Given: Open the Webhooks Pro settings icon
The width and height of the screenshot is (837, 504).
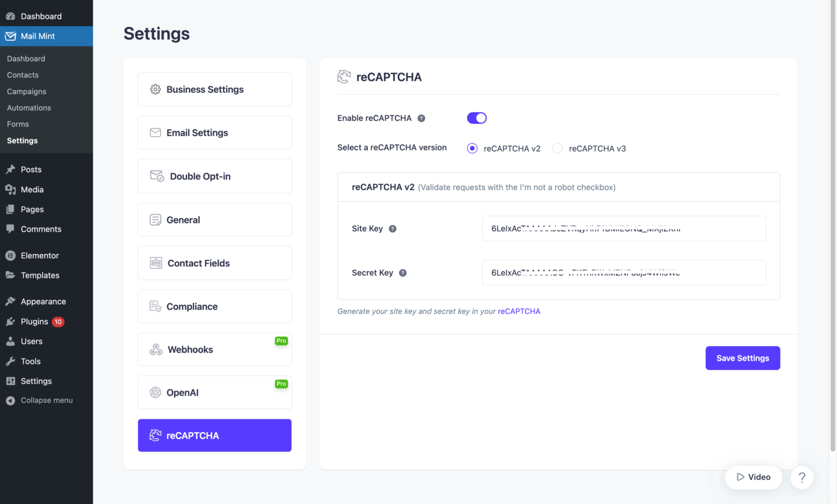Looking at the screenshot, I should coord(156,349).
